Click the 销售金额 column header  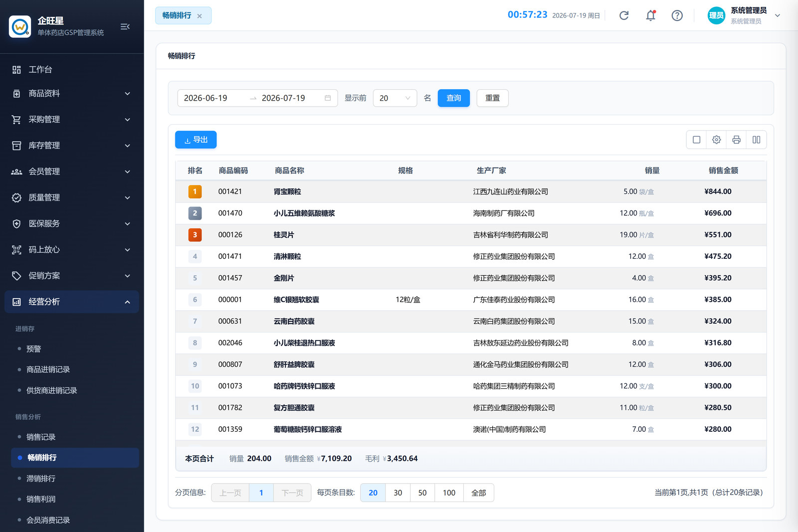[x=723, y=171]
